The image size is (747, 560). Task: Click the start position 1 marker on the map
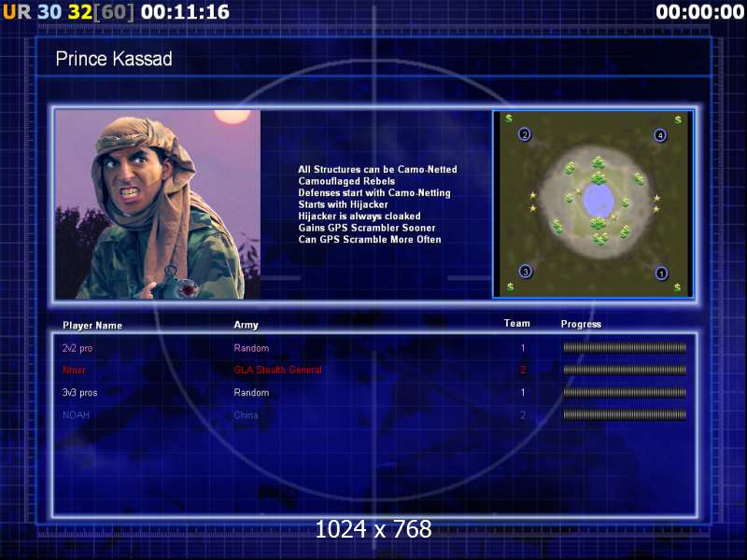click(x=661, y=273)
